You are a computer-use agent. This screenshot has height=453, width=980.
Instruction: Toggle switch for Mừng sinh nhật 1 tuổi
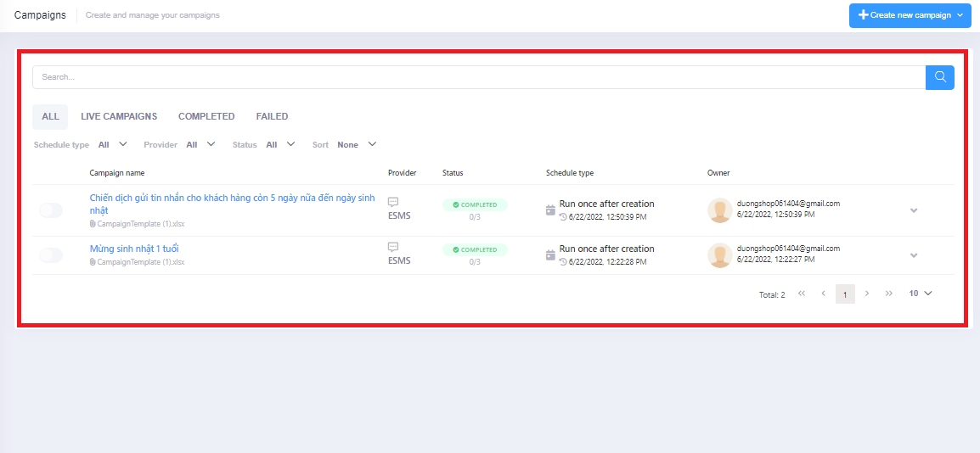[51, 255]
